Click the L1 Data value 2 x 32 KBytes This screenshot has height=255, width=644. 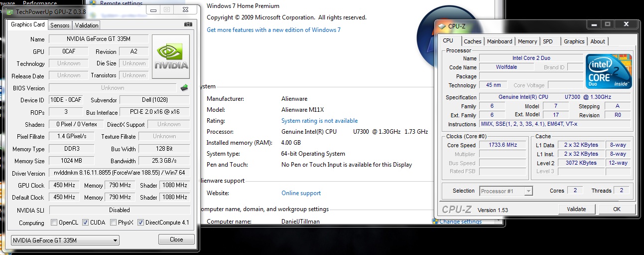(580, 145)
